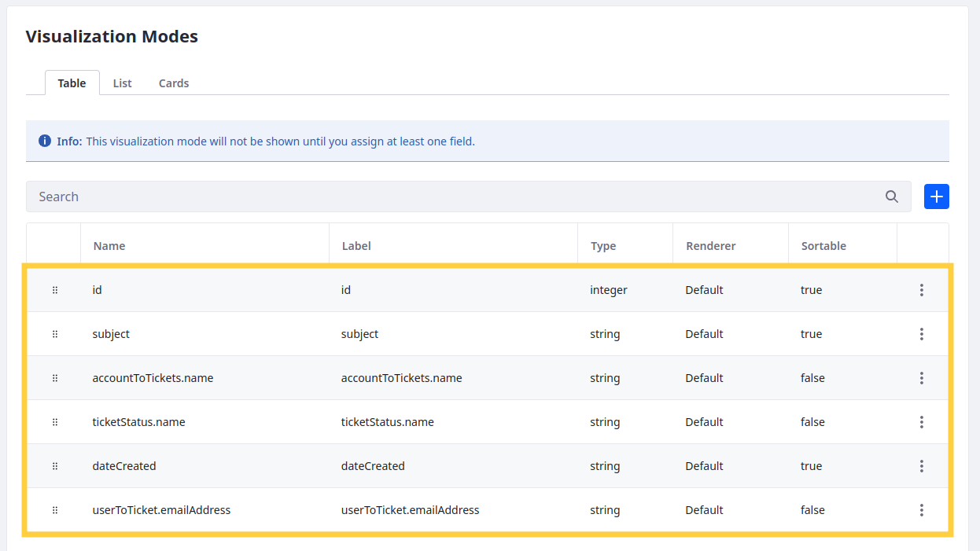Click Sortable "true" in subject row
Screen dimensions: 980x551
(x=811, y=334)
